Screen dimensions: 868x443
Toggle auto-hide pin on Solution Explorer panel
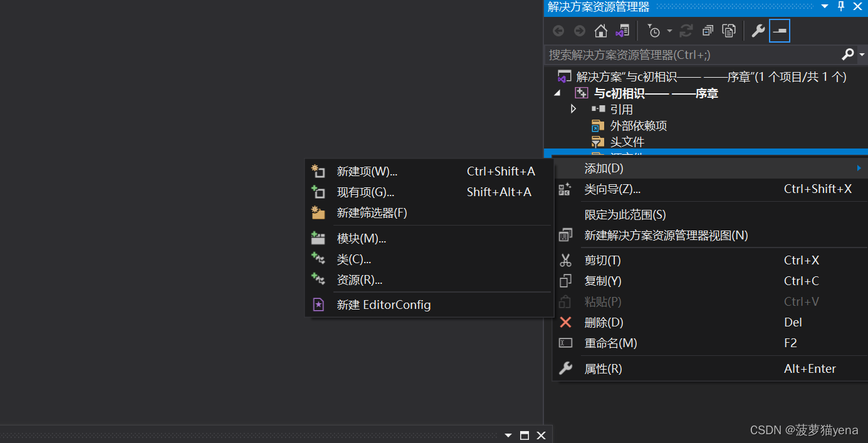click(841, 6)
